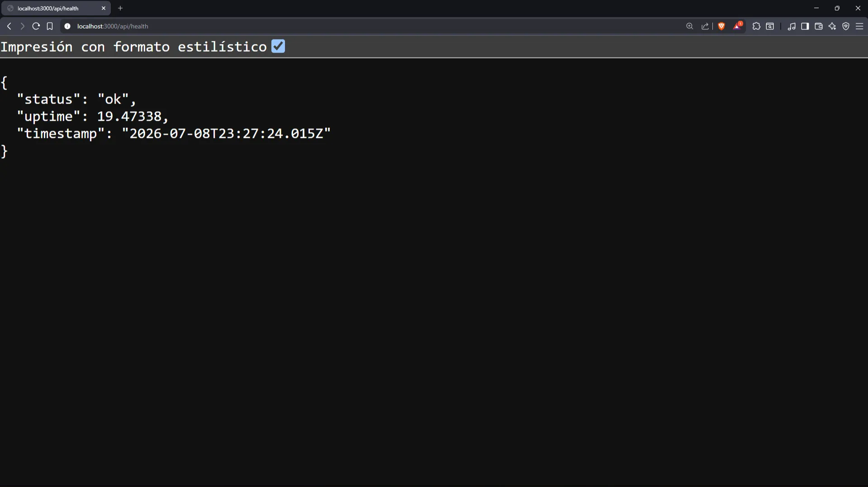Restore down the browser window
868x487 pixels.
[x=837, y=8]
